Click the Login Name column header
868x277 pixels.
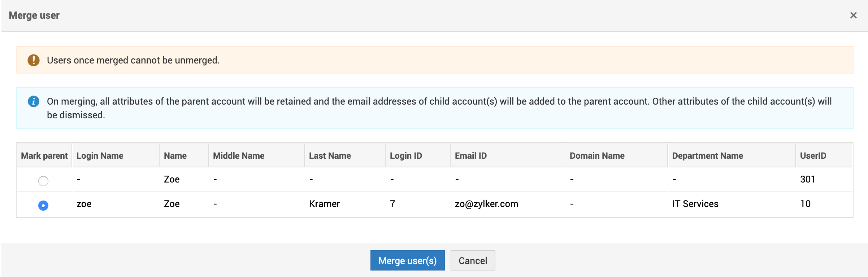click(x=100, y=156)
